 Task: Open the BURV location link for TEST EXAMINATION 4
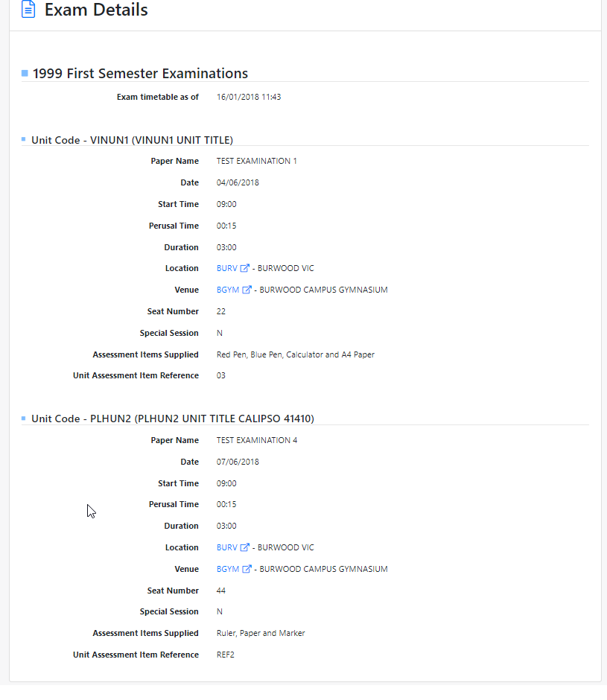coord(226,547)
